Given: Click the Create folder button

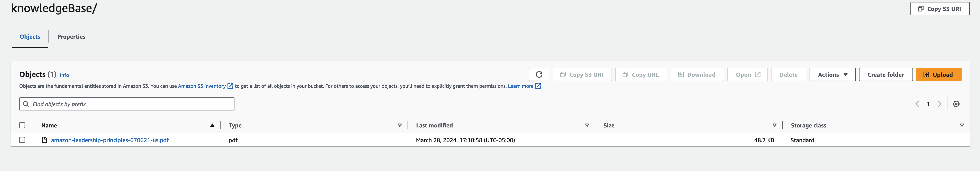Looking at the screenshot, I should point(885,74).
